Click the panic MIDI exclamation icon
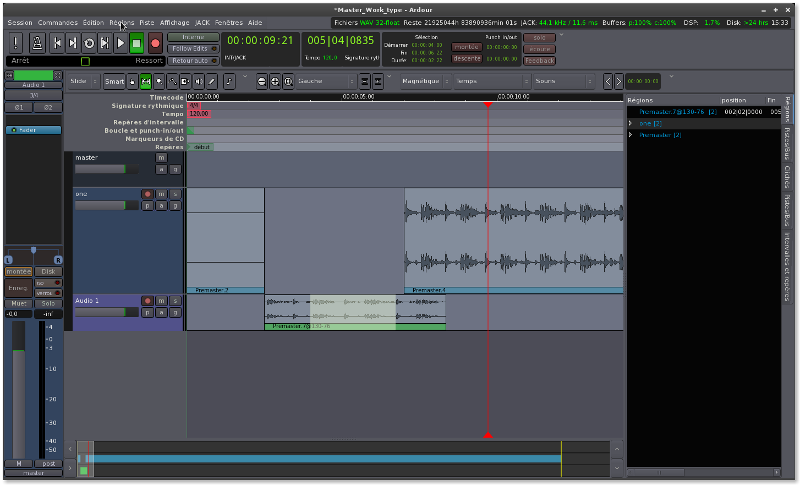 [18, 42]
